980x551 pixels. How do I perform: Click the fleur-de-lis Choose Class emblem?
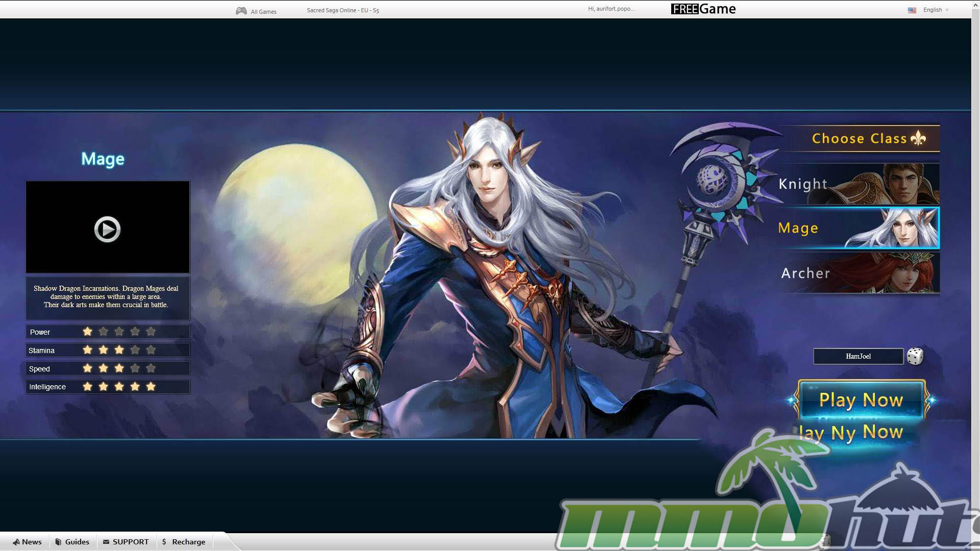(x=918, y=138)
